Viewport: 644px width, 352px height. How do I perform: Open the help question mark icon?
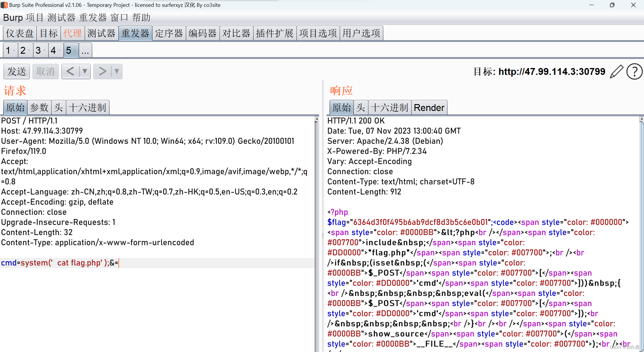coord(634,72)
